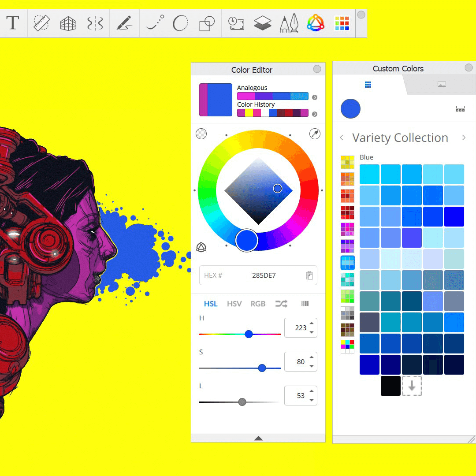The image size is (476, 476).
Task: Decrease the H value with down arrow
Action: (x=312, y=332)
